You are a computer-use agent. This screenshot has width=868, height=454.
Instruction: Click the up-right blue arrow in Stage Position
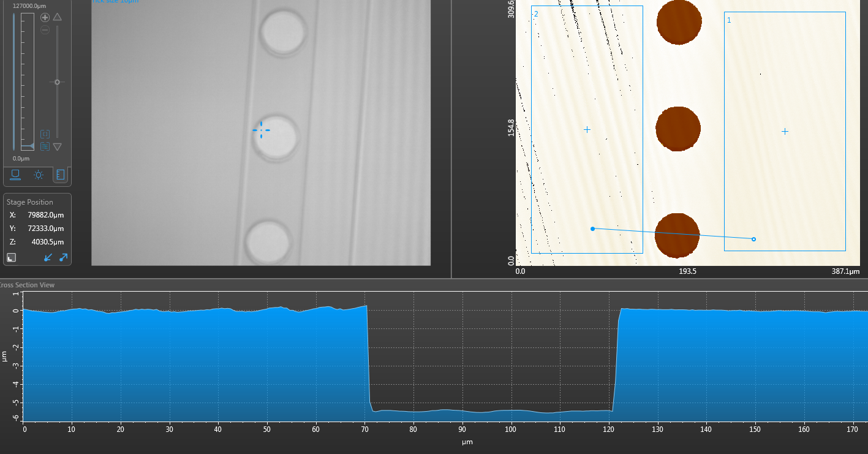[63, 258]
